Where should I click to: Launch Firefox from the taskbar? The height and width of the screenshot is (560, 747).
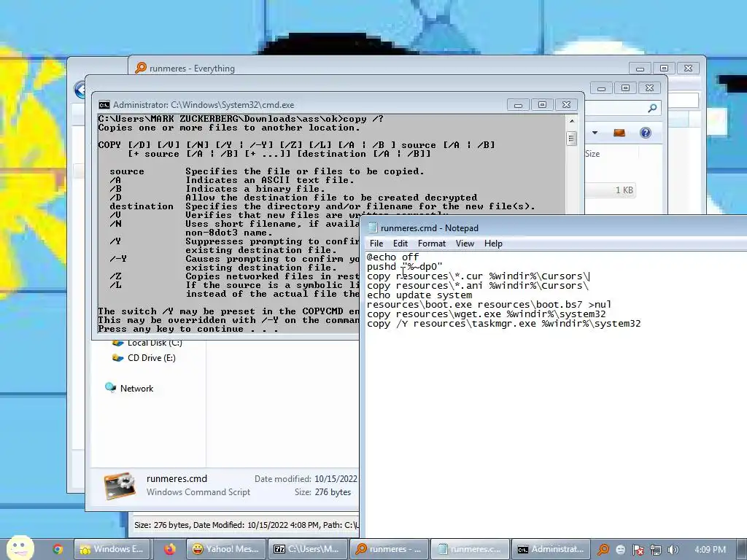169,549
